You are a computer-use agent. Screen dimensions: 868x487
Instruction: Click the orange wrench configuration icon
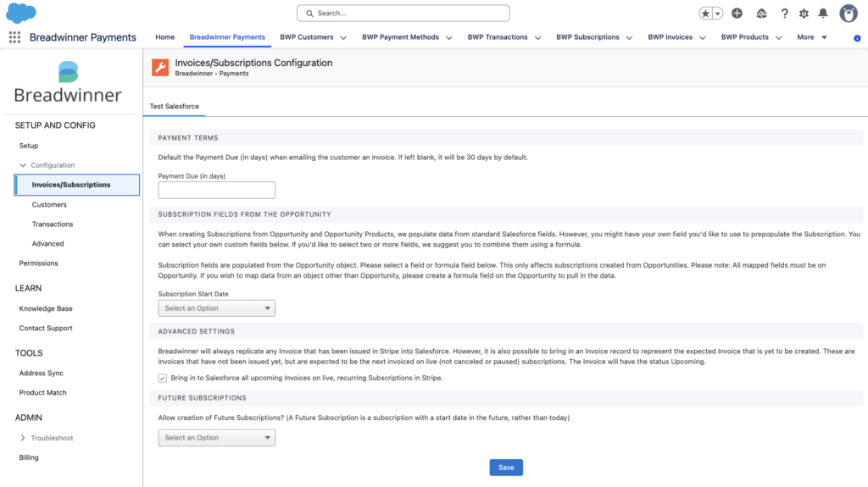click(160, 68)
